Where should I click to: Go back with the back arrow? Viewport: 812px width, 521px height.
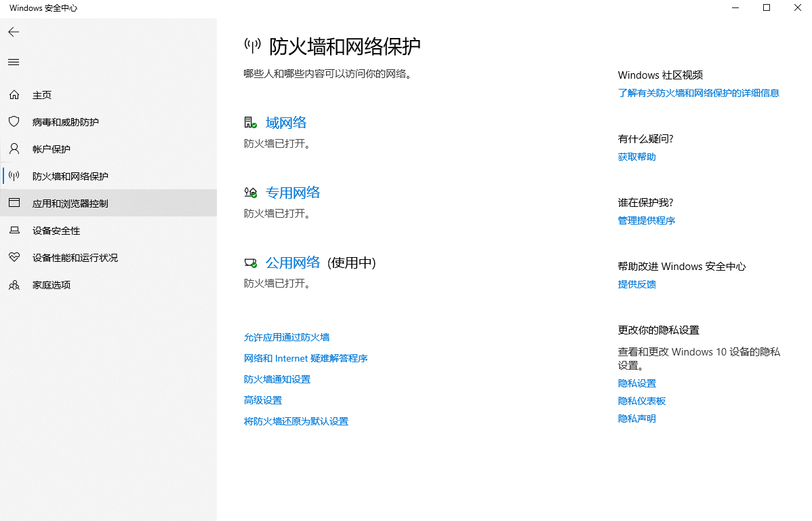point(14,32)
